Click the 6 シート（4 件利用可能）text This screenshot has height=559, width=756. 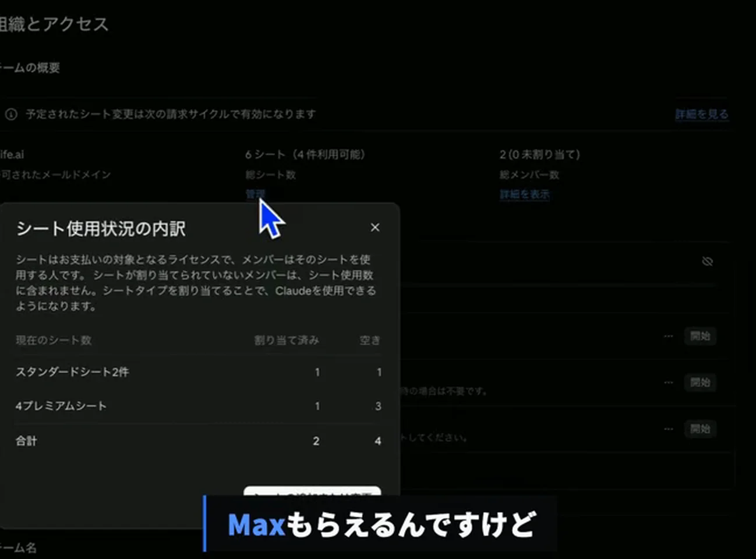coord(305,154)
